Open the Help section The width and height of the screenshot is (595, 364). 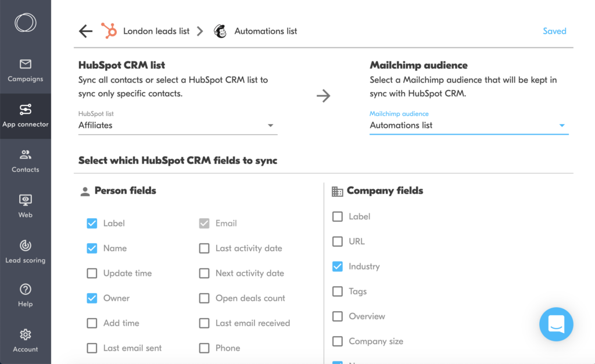(x=25, y=295)
